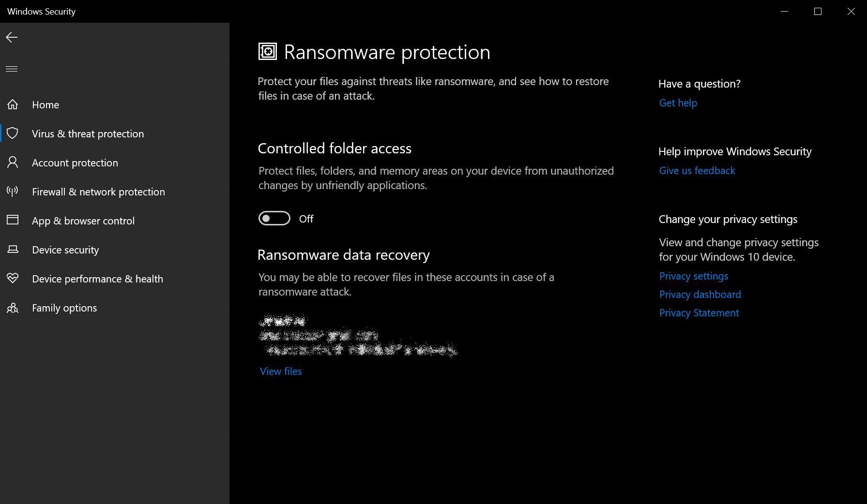This screenshot has width=867, height=504.
Task: Click the Device security laptop icon
Action: coord(13,250)
